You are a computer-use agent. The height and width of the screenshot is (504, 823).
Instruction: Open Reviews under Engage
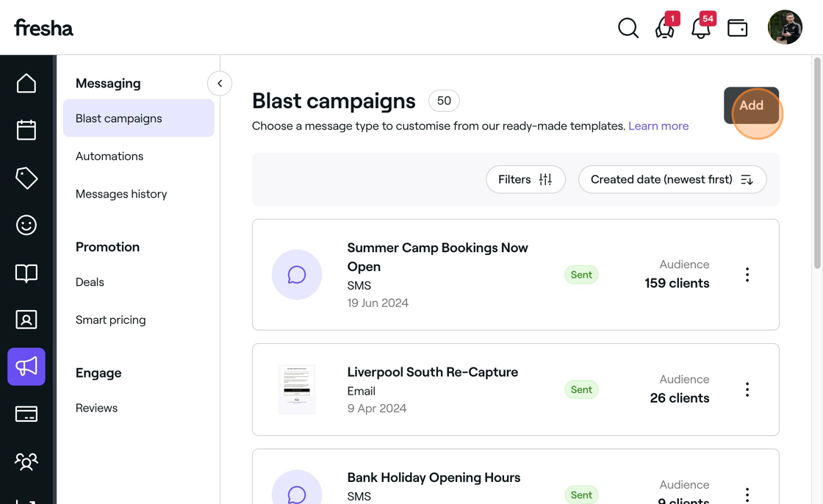pos(96,408)
